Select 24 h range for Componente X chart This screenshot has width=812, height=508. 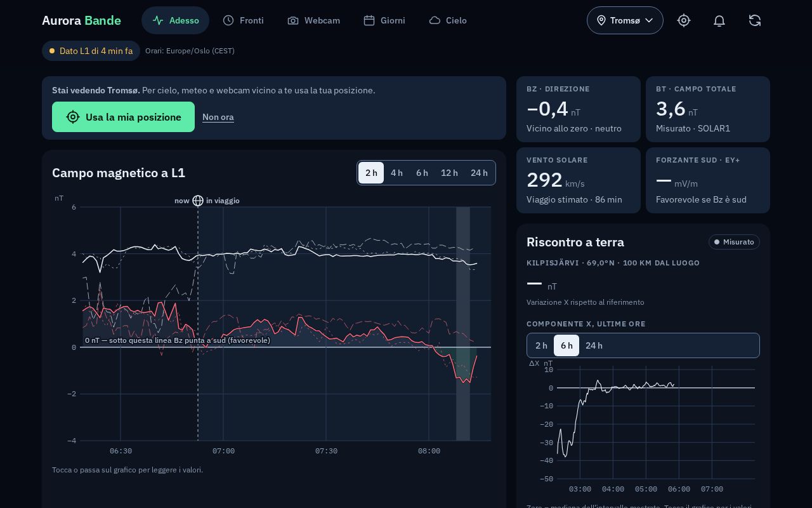(594, 345)
